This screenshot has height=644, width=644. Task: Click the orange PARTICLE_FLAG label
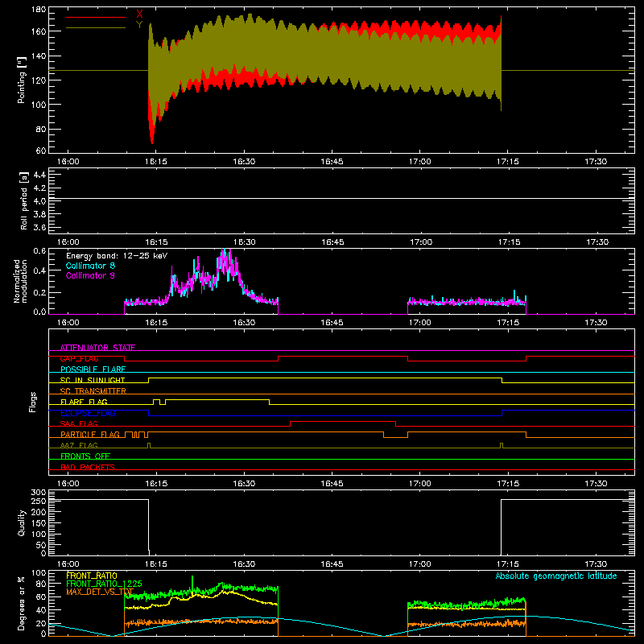tap(90, 435)
